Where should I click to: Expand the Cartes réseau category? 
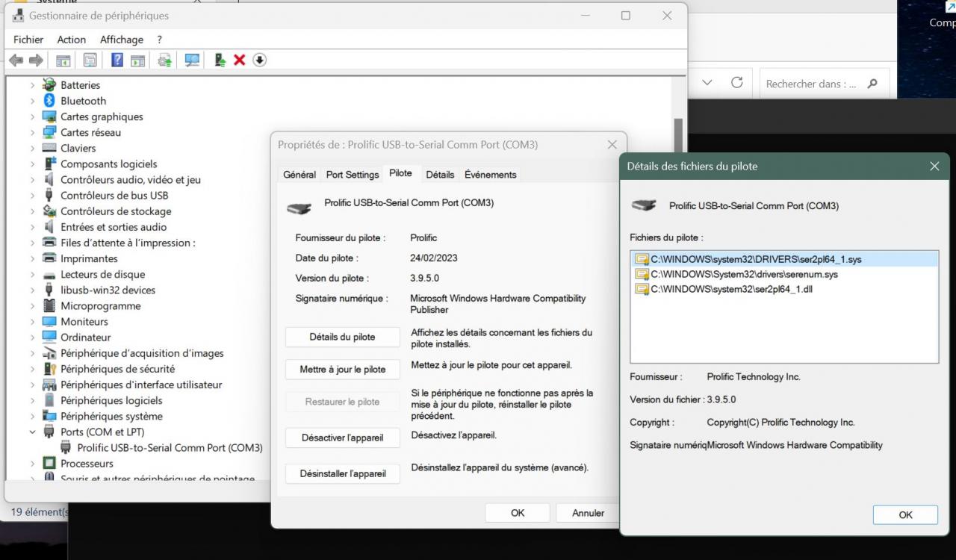32,132
